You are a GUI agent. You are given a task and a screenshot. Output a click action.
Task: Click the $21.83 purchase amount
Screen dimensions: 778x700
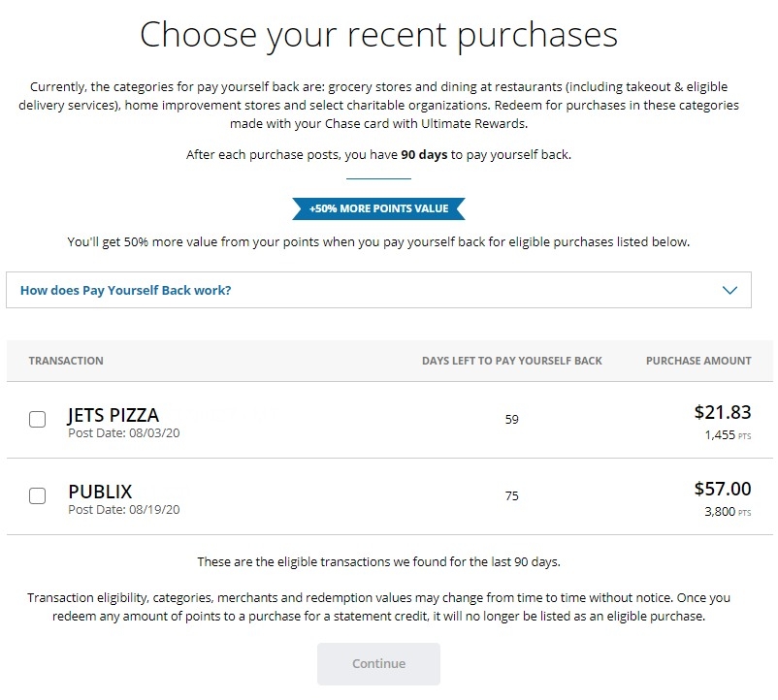pos(723,412)
